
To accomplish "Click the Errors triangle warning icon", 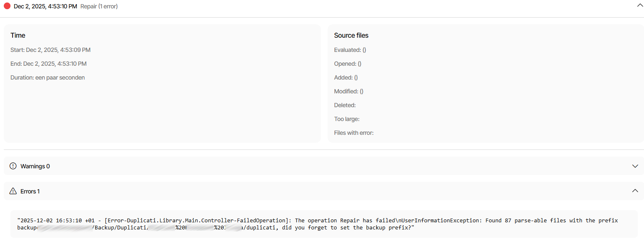I will click(13, 191).
